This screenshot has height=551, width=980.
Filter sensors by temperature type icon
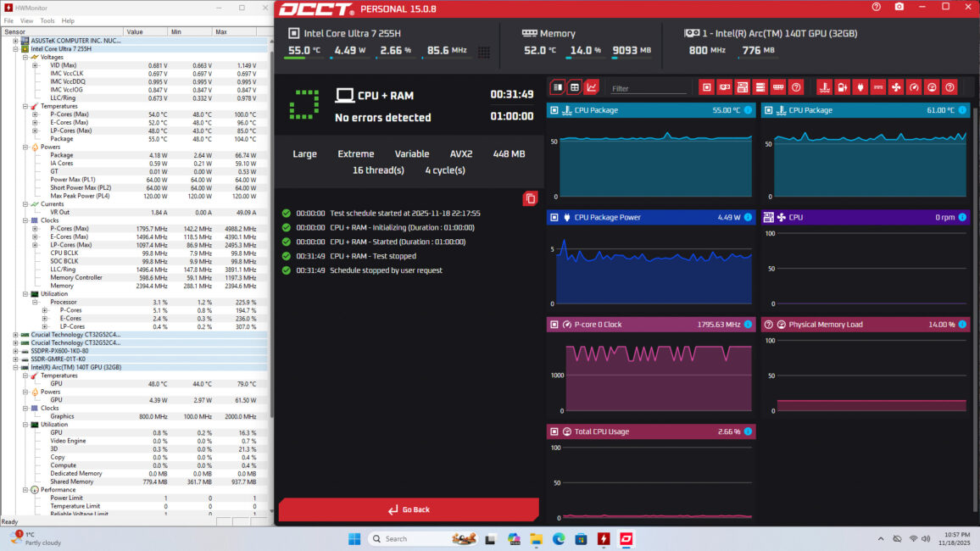[824, 87]
